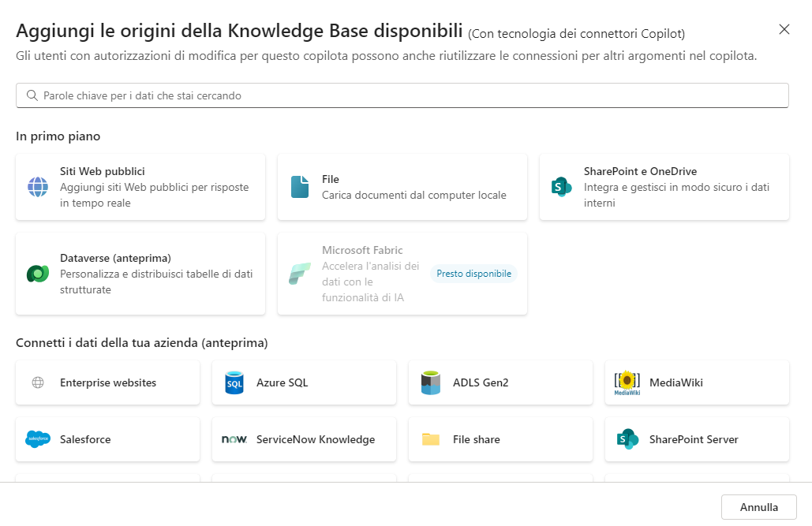The width and height of the screenshot is (812, 526).
Task: Close the knowledge sources dialog
Action: click(x=784, y=29)
